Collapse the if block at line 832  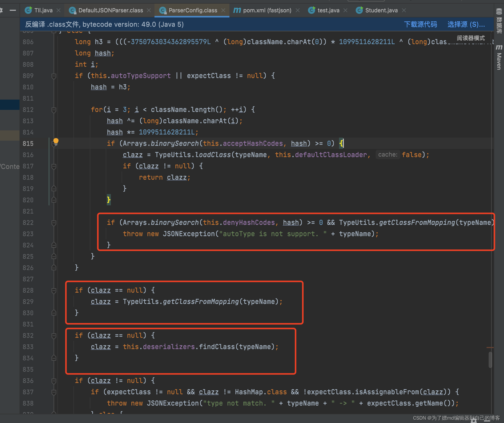[x=54, y=336]
